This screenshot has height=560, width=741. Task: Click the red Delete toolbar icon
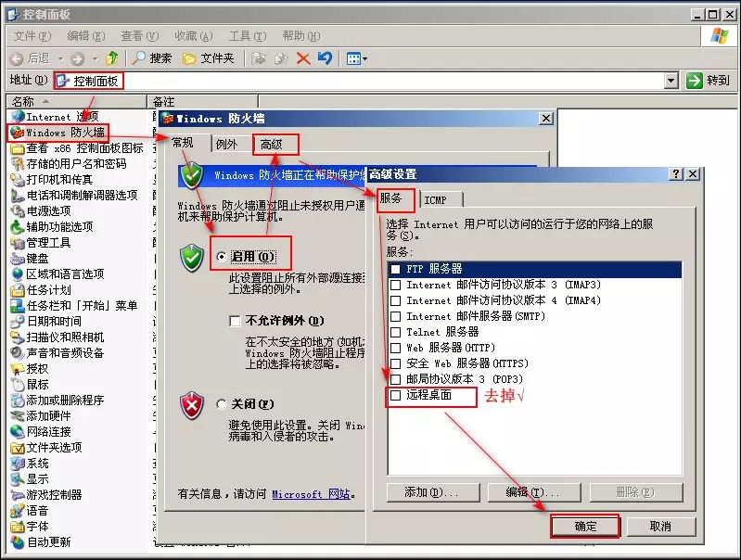pos(303,58)
